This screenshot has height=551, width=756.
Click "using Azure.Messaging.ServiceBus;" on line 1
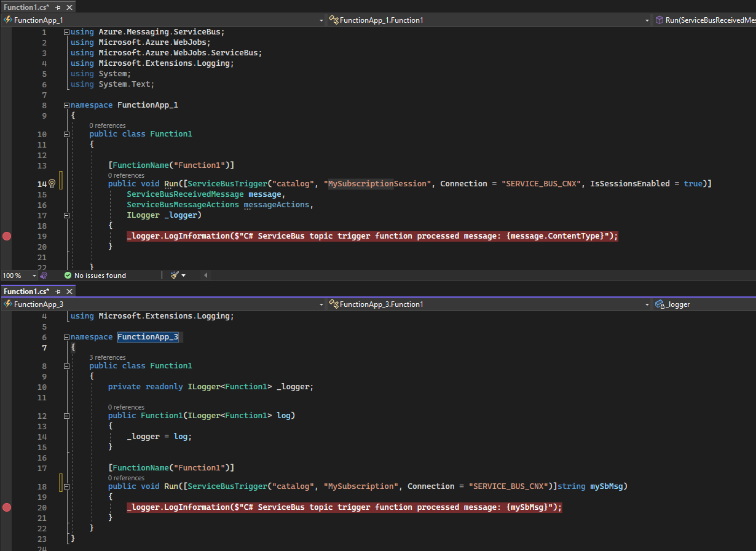(148, 32)
